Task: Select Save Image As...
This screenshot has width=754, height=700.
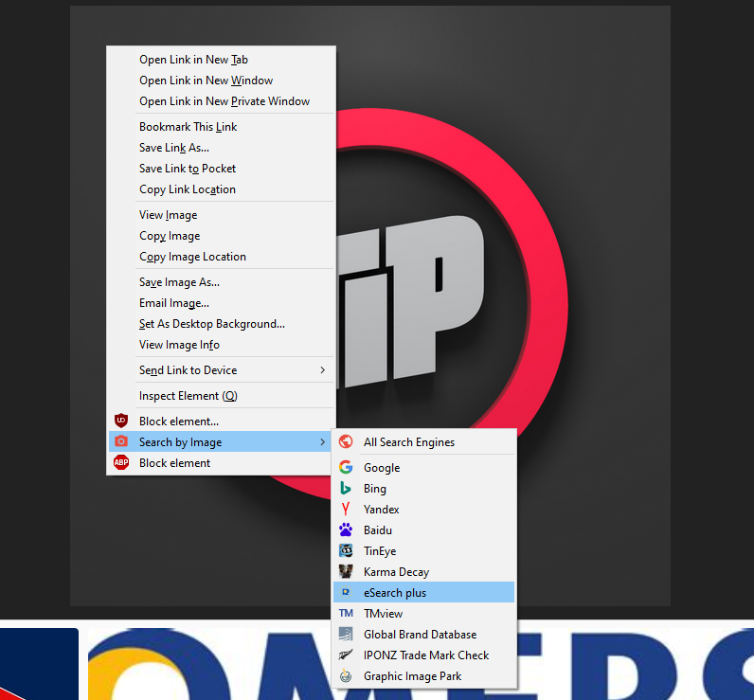Action: coord(221,282)
